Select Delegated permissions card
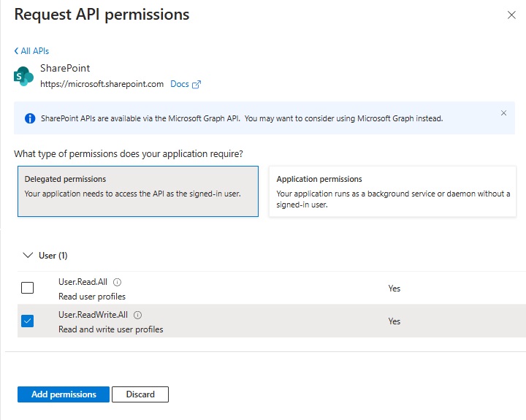 coord(138,191)
